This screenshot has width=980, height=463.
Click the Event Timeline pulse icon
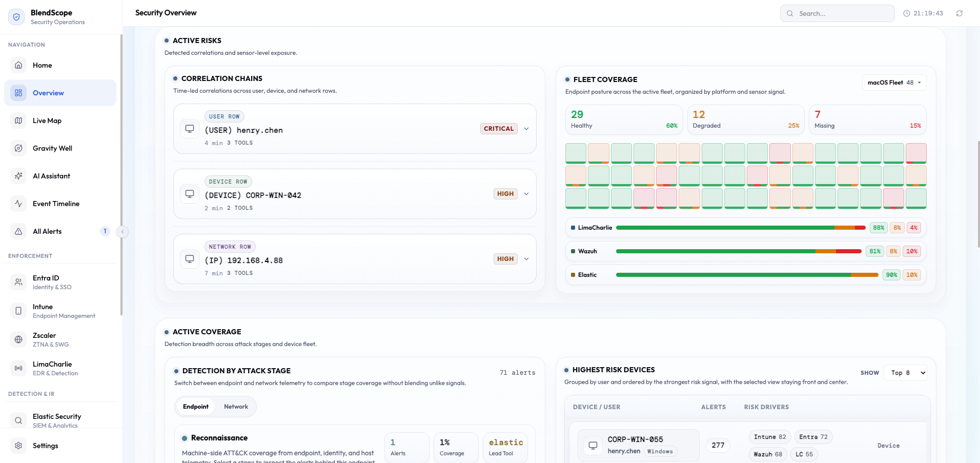tap(18, 204)
